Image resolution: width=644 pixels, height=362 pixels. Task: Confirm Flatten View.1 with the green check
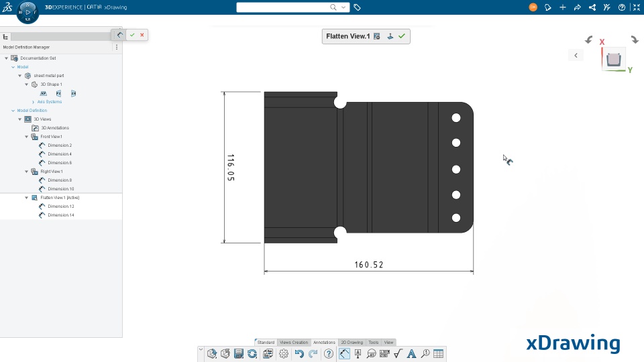(x=402, y=36)
